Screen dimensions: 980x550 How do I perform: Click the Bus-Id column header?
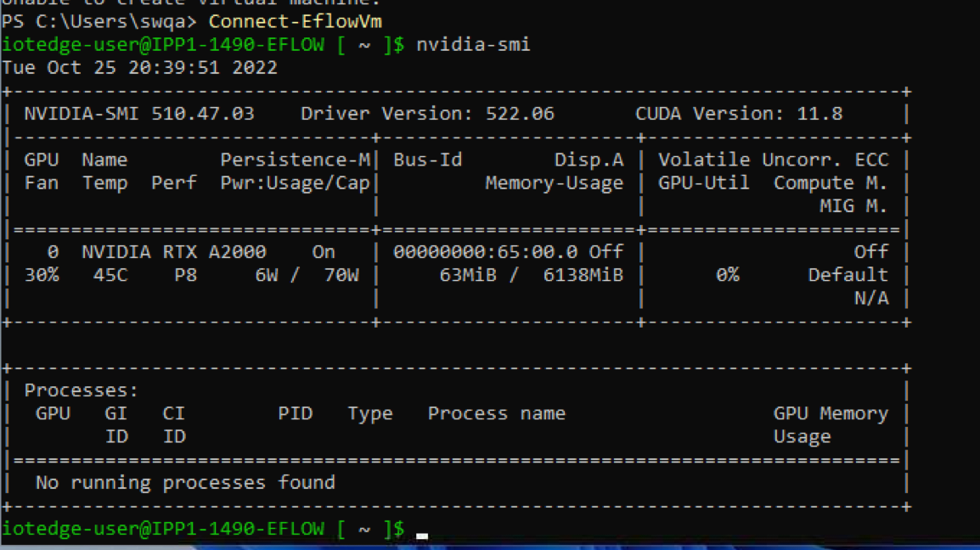(x=427, y=160)
